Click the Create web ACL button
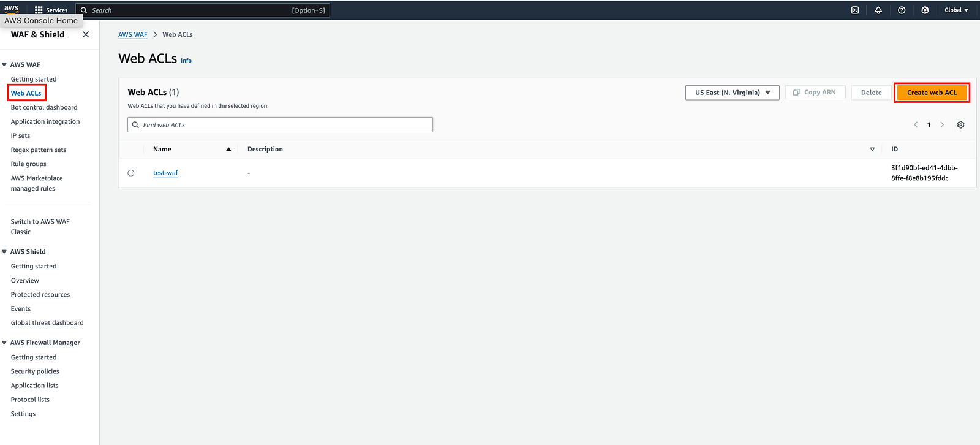 (932, 93)
